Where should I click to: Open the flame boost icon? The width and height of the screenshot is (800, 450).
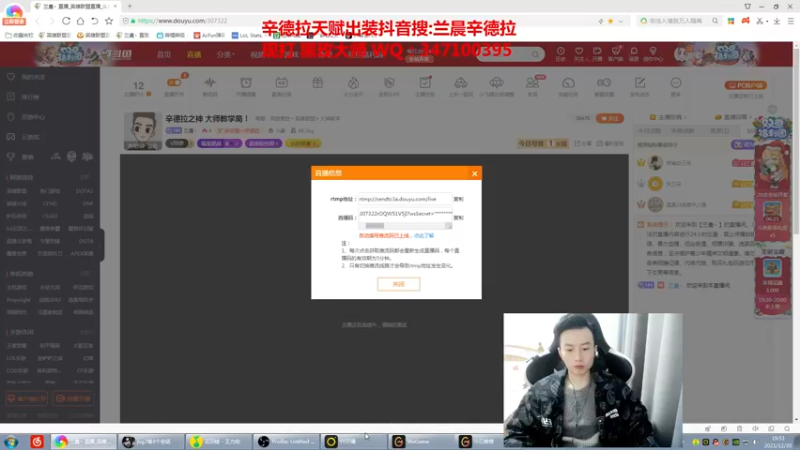click(353, 83)
